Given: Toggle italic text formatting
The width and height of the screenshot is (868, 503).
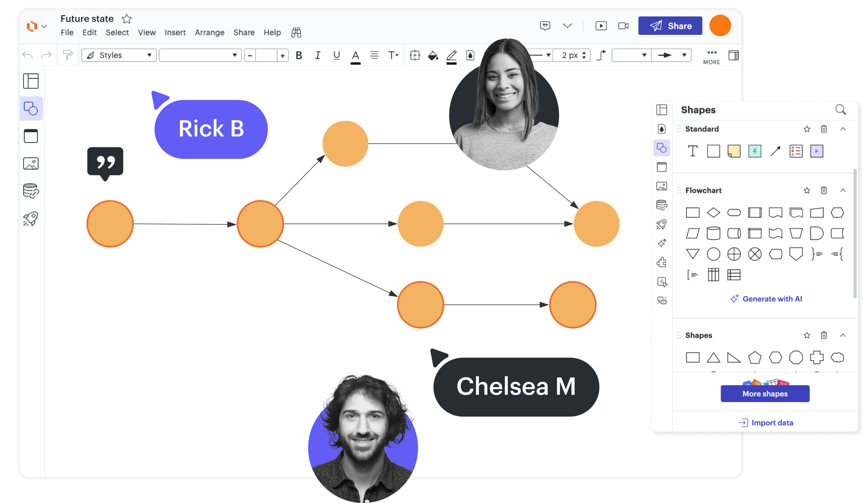Looking at the screenshot, I should click(318, 55).
